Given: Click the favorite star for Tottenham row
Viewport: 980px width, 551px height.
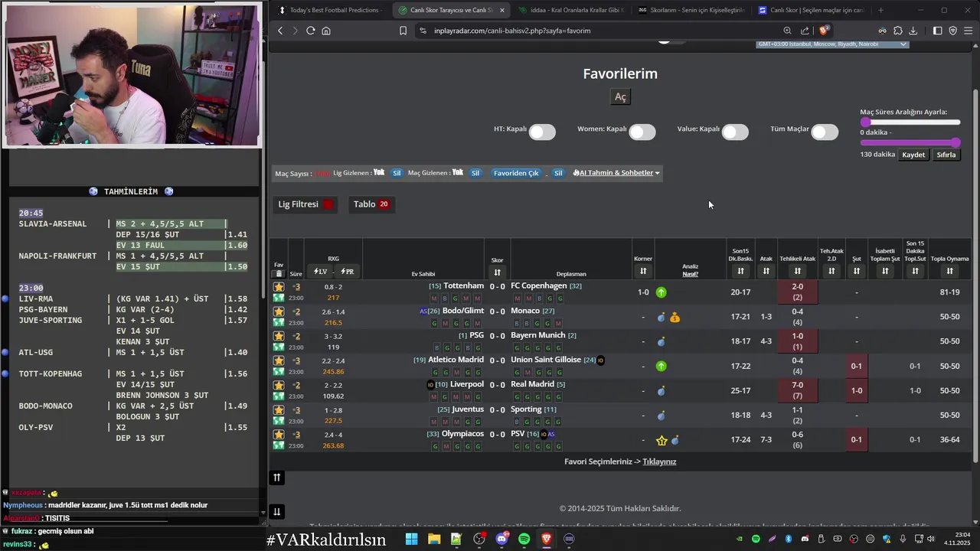Looking at the screenshot, I should [279, 287].
